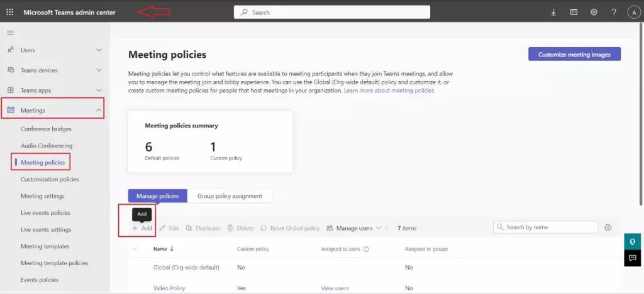Click the feedback chat icon
Viewport: 644px width, 294px height.
click(632, 258)
